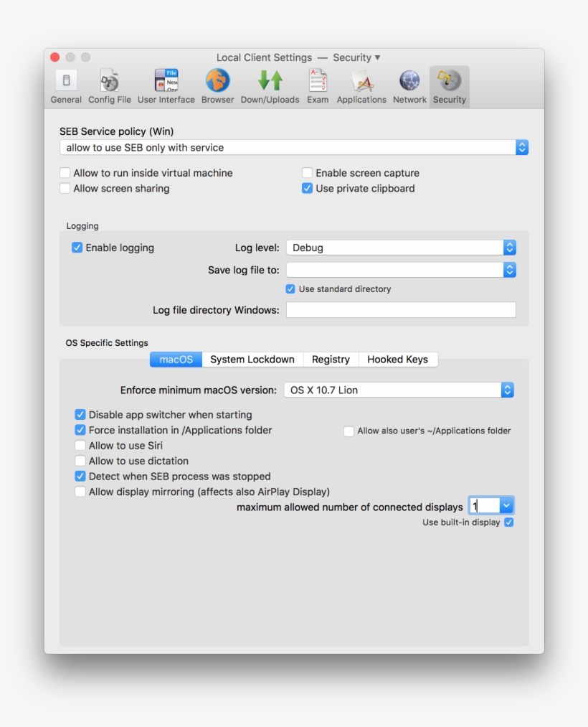Open the Log level dropdown
Screen dimensions: 588x727
[x=509, y=247]
